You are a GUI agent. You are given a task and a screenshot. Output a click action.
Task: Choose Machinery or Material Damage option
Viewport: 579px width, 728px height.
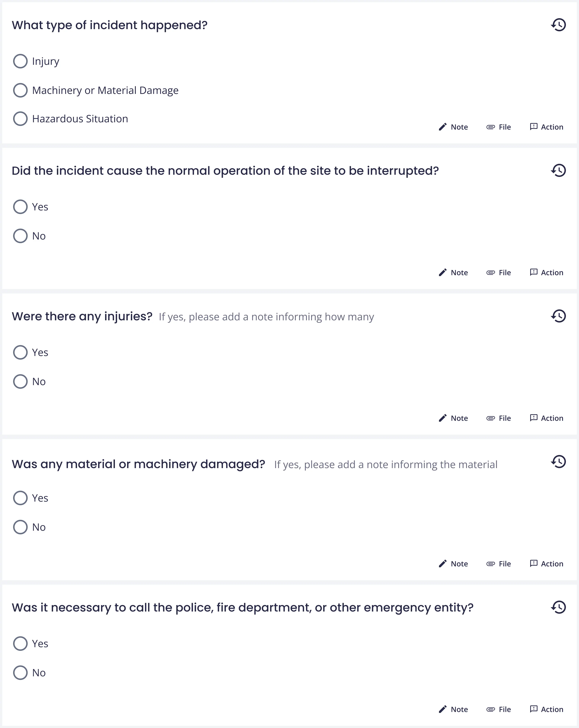tap(20, 90)
